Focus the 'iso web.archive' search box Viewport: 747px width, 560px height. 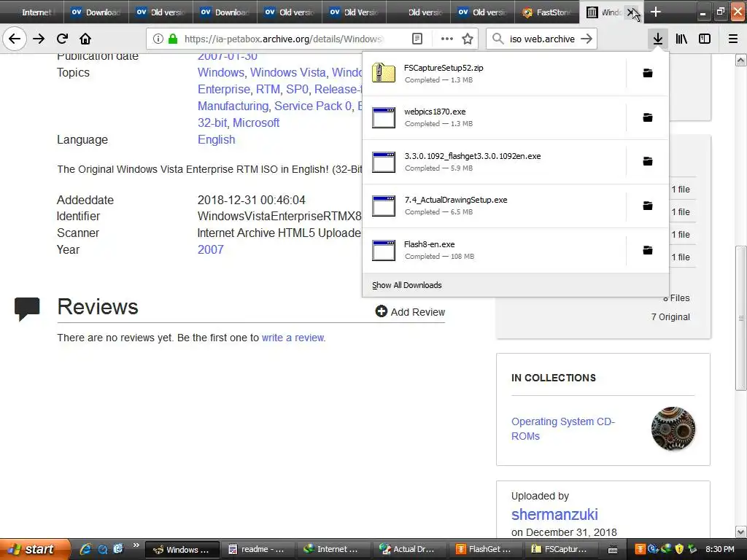click(x=542, y=39)
